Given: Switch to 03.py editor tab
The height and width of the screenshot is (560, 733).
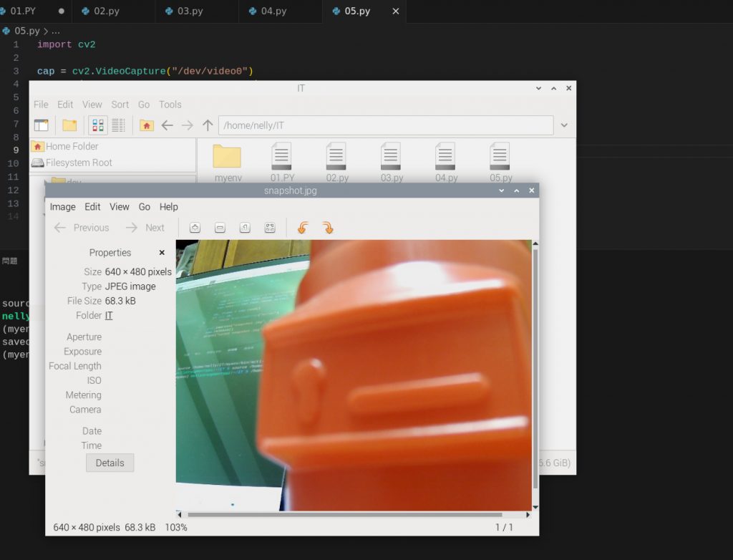Looking at the screenshot, I should point(197,11).
